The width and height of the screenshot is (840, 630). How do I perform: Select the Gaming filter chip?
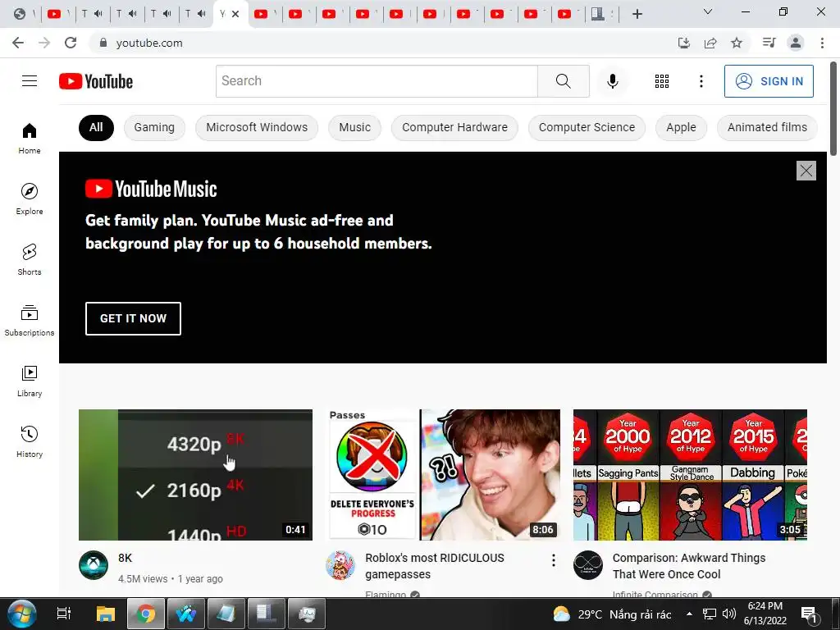154,127
